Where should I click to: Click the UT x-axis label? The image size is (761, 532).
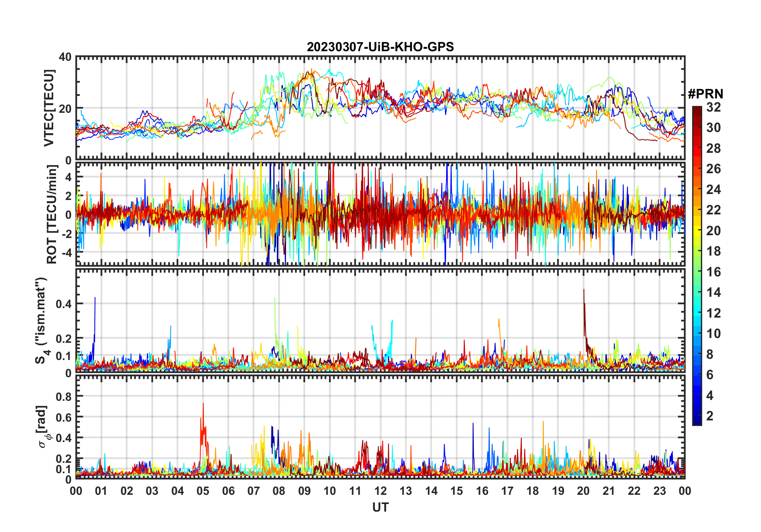[x=380, y=507]
